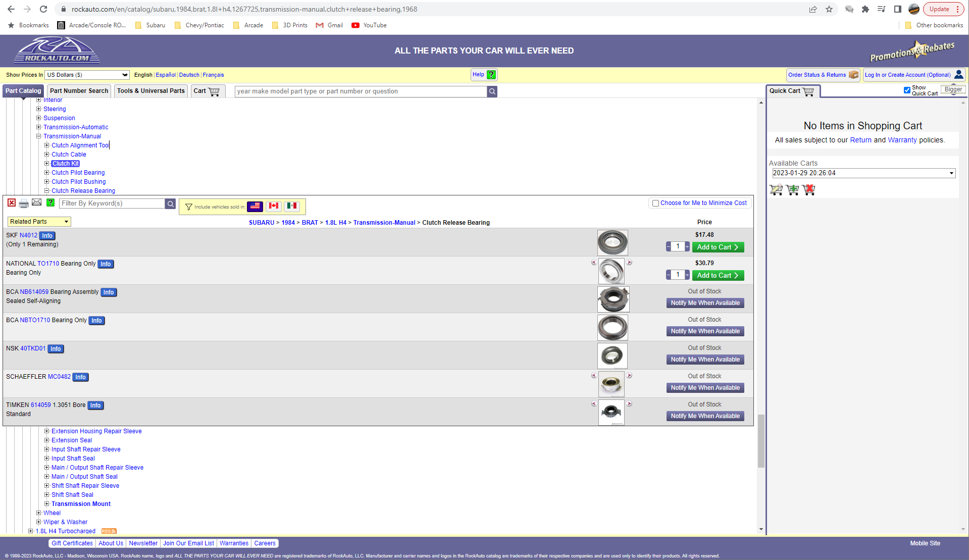Screen dimensions: 969x560
Task: Click Log In or Create Account
Action: (x=914, y=75)
